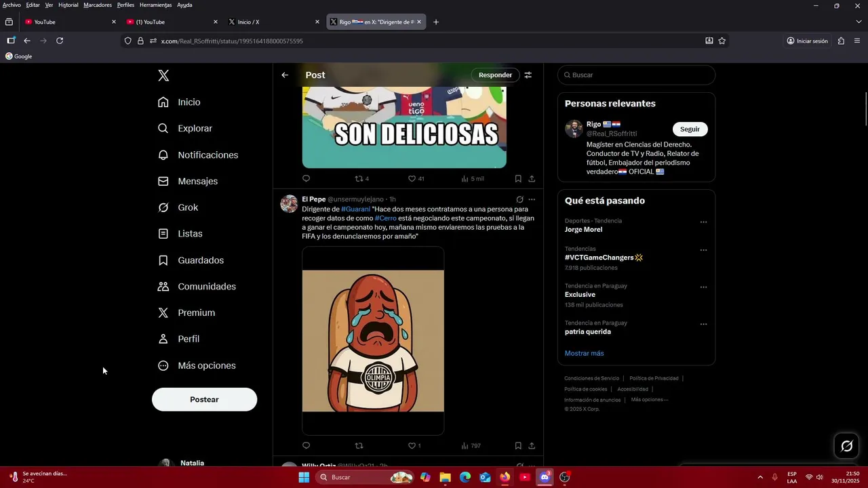Reply to El Pepe's post

pos(306,446)
